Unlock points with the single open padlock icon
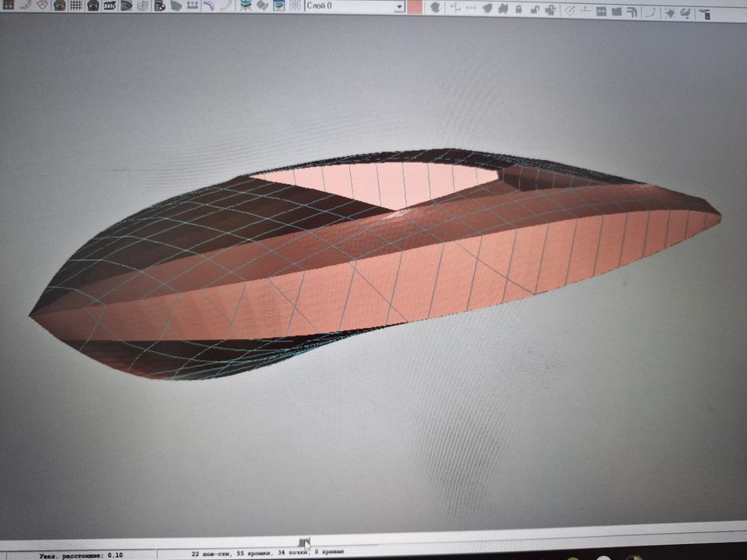This screenshot has width=747, height=560. [x=535, y=10]
